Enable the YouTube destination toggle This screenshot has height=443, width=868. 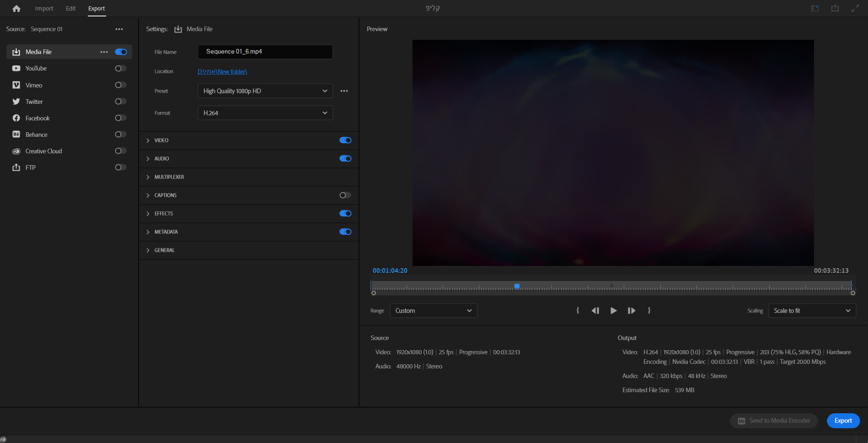(121, 68)
